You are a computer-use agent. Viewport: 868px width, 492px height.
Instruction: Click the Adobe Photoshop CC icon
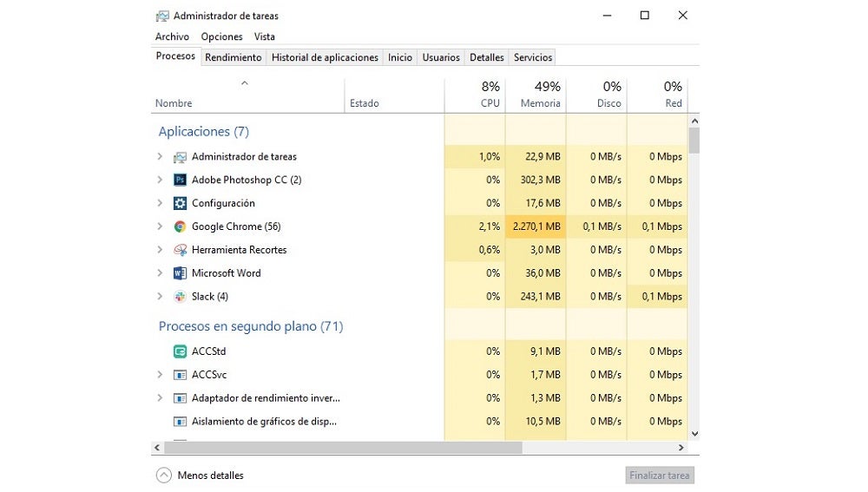180,180
